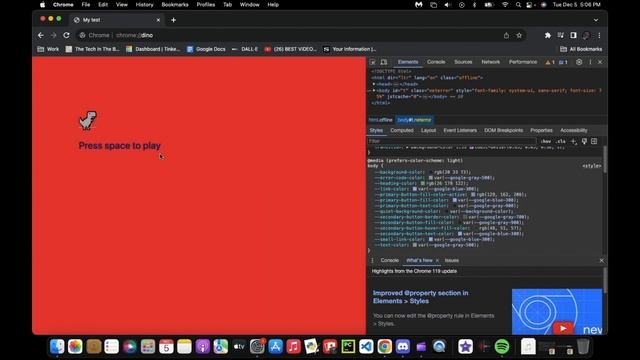
Task: Toggle computed styles sidebar icon
Action: point(594,141)
